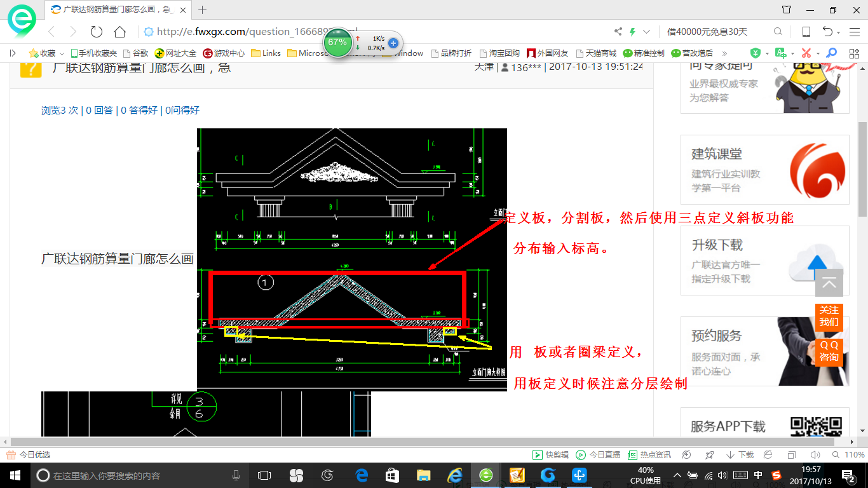This screenshot has height=488, width=868.
Task: Open 快剪辑 in the status bar
Action: (550, 455)
